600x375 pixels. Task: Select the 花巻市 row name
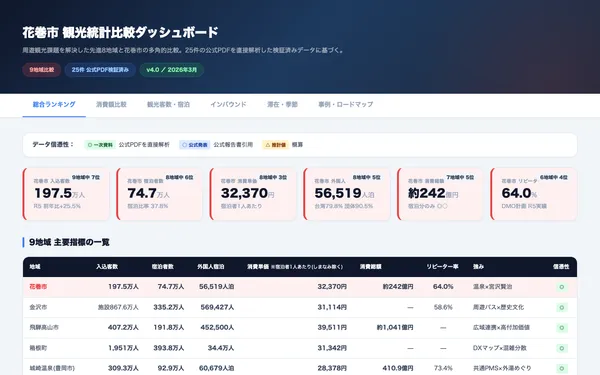pyautogui.click(x=38, y=287)
